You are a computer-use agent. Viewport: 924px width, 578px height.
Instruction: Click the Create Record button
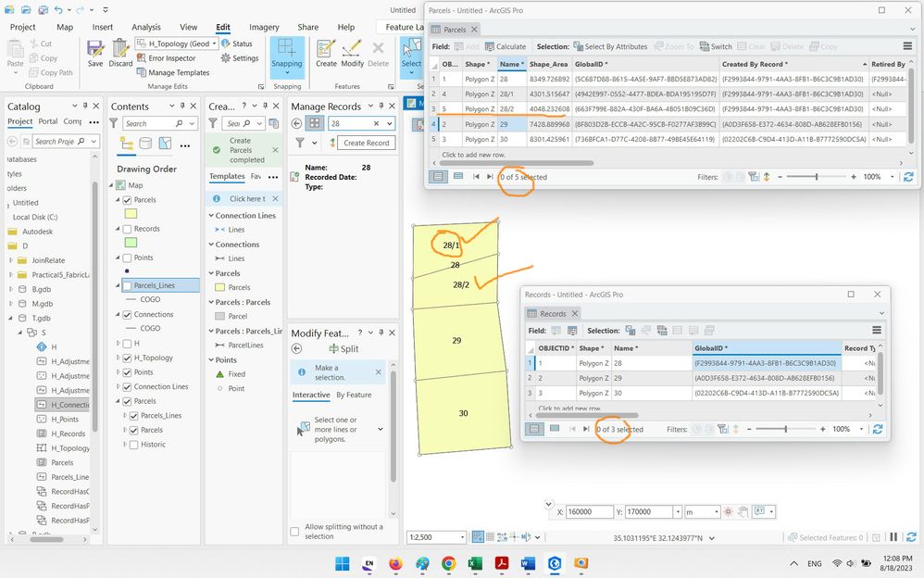coord(366,143)
